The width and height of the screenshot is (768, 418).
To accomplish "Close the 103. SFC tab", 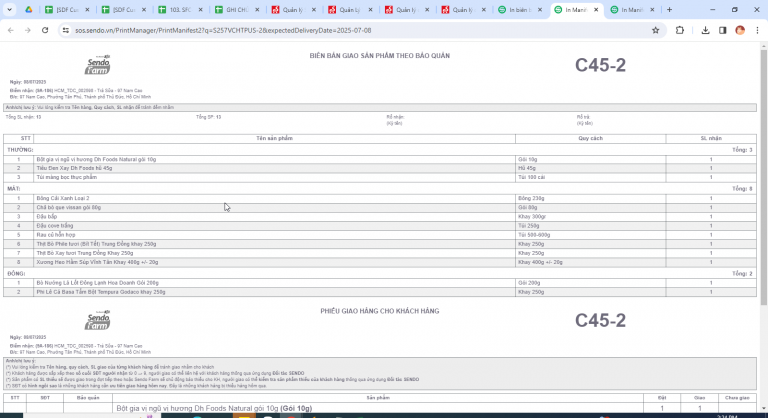I will pos(200,10).
